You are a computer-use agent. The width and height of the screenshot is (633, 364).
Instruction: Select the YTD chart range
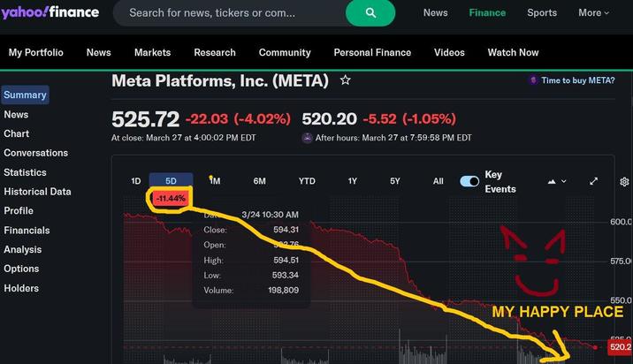(x=307, y=181)
